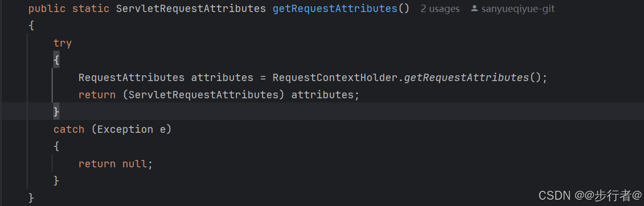Select the RequestContextHolder class reference

coord(335,78)
